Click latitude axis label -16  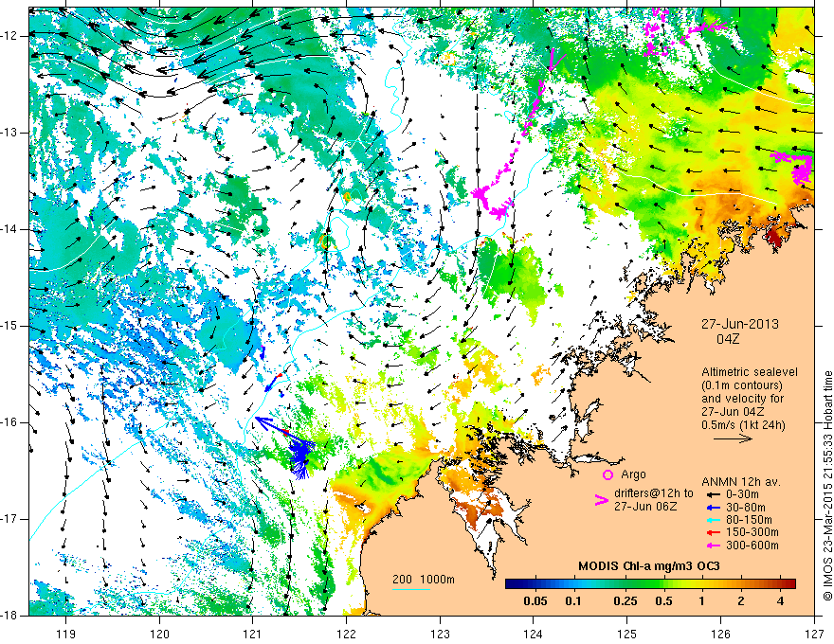tap(10, 422)
